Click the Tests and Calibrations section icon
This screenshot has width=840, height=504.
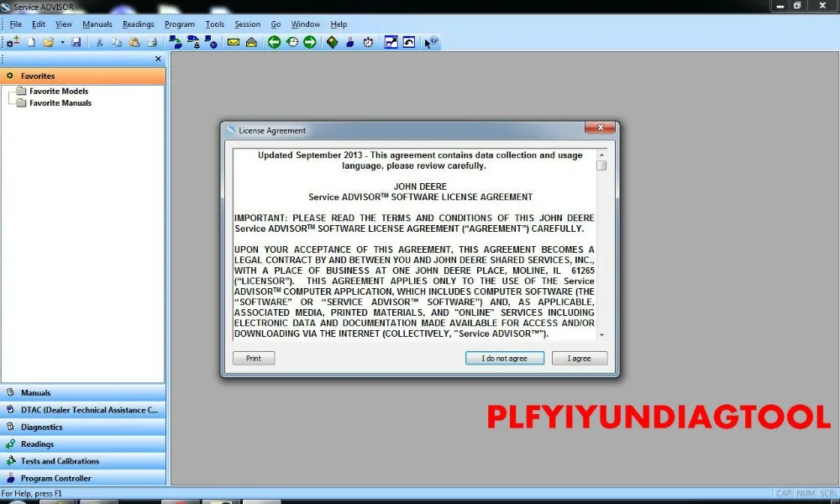pyautogui.click(x=10, y=460)
